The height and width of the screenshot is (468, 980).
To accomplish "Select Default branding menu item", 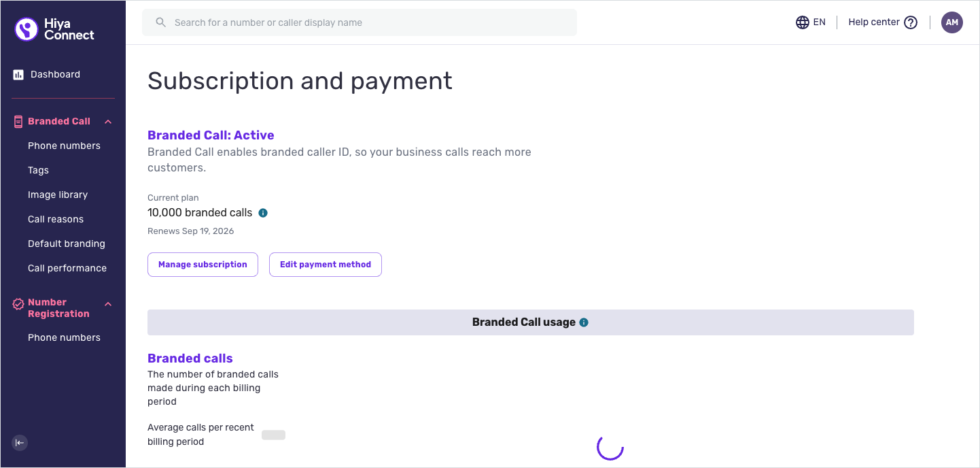I will 67,244.
